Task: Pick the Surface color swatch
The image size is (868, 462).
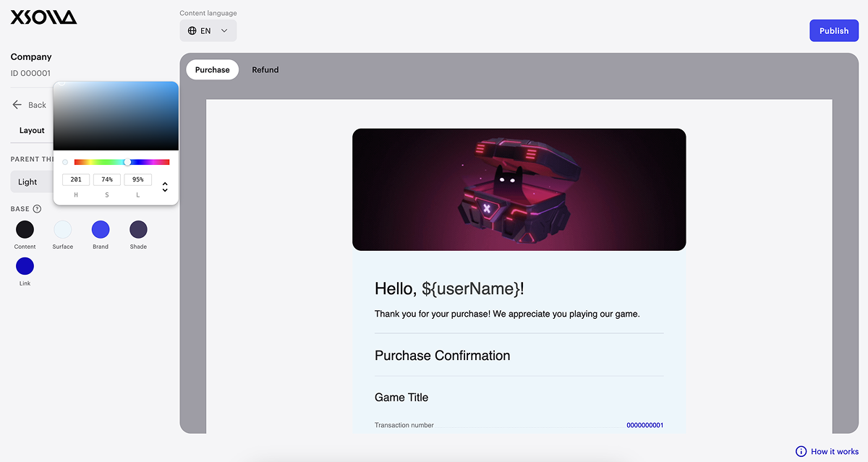Action: point(63,230)
